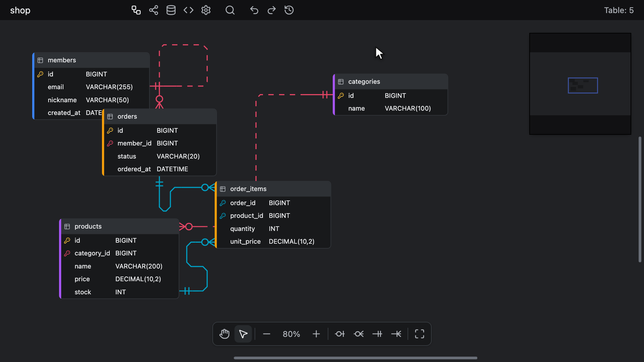Click primary key icon of categories id
The width and height of the screenshot is (644, 362).
pos(341,96)
